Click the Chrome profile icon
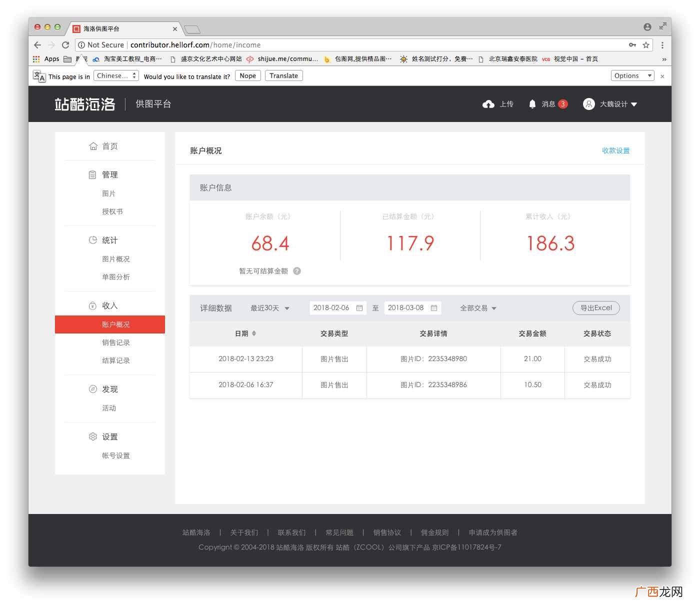This screenshot has width=700, height=606. click(647, 27)
